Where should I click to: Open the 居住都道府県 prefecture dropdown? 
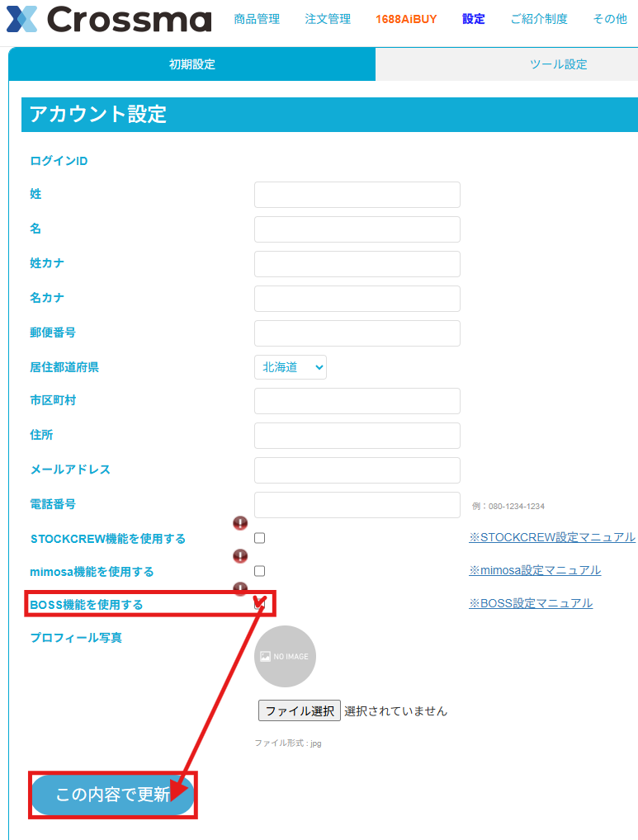[291, 367]
